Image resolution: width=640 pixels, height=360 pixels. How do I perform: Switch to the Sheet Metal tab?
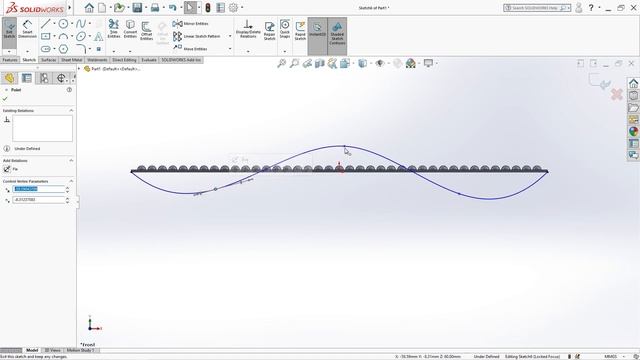71,60
